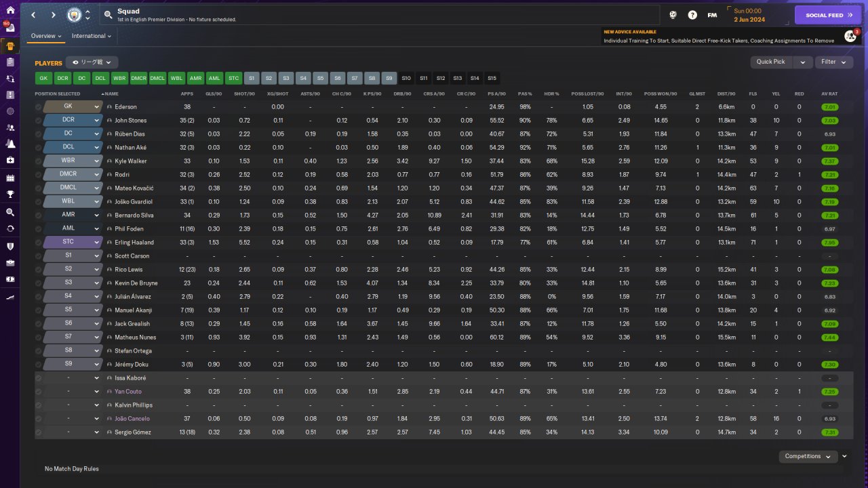Open Data Hub circle icon in sidebar
Image resolution: width=868 pixels, height=488 pixels.
coord(10,111)
